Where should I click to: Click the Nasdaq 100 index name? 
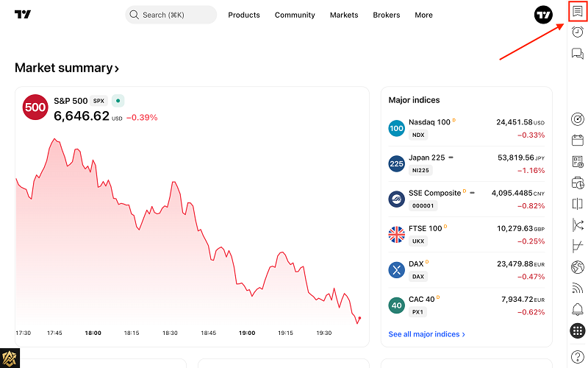click(x=429, y=122)
